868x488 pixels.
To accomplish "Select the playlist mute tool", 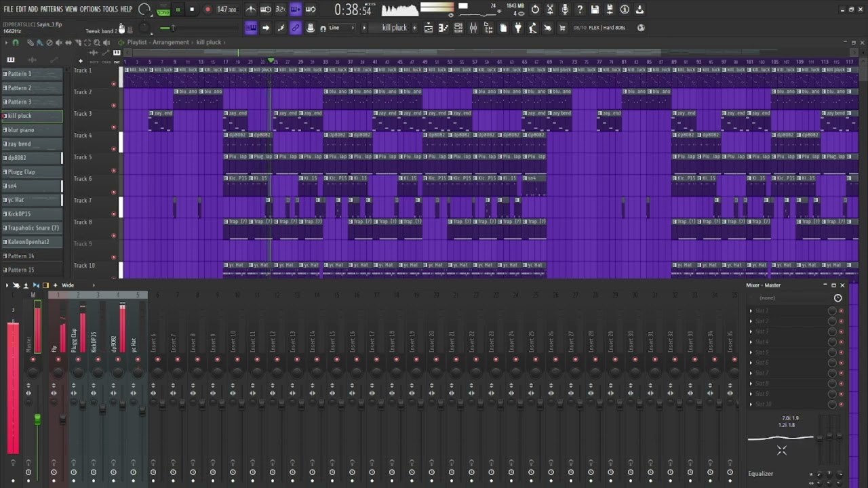I will [58, 43].
